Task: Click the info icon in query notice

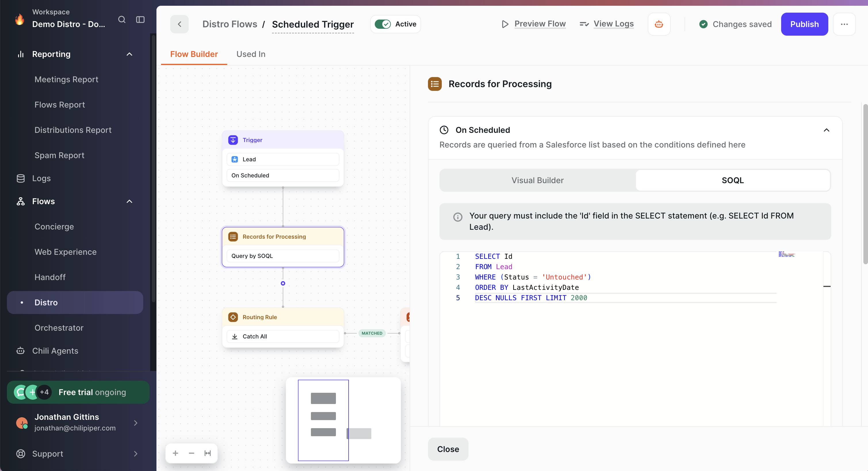Action: pos(458,217)
